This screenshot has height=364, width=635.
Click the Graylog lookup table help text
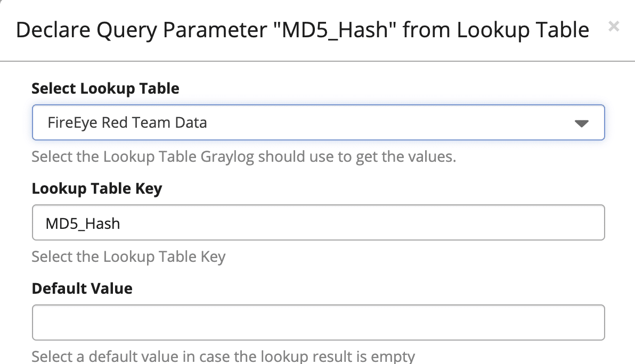(243, 158)
